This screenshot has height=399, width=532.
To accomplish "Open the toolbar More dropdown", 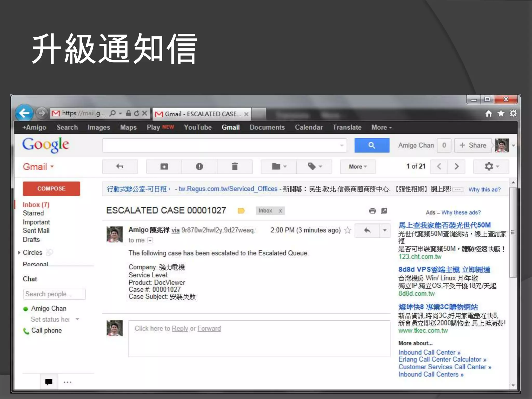I will 358,167.
